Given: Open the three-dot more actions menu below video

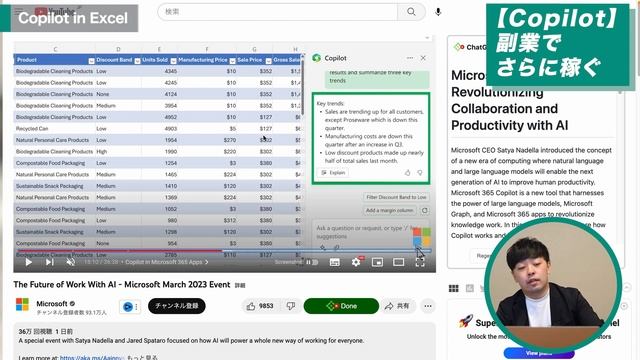Looking at the screenshot, I should coord(428,306).
